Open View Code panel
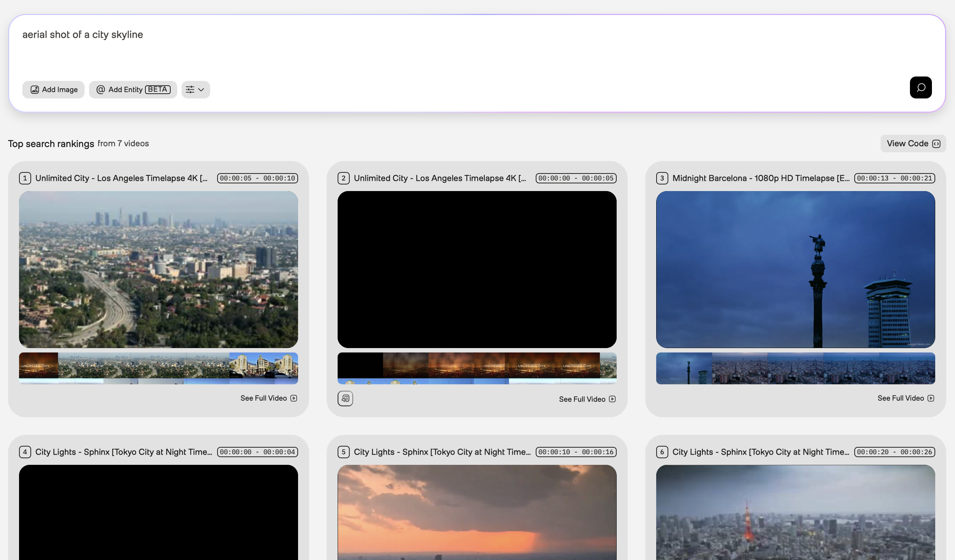 [x=913, y=143]
